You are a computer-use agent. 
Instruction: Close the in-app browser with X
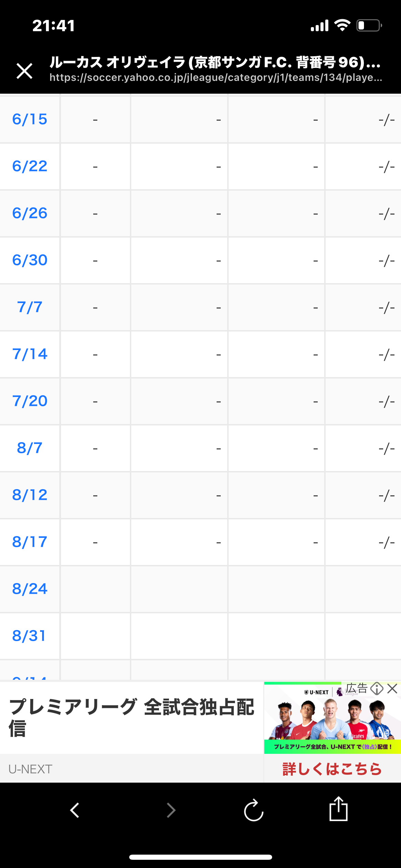click(25, 71)
